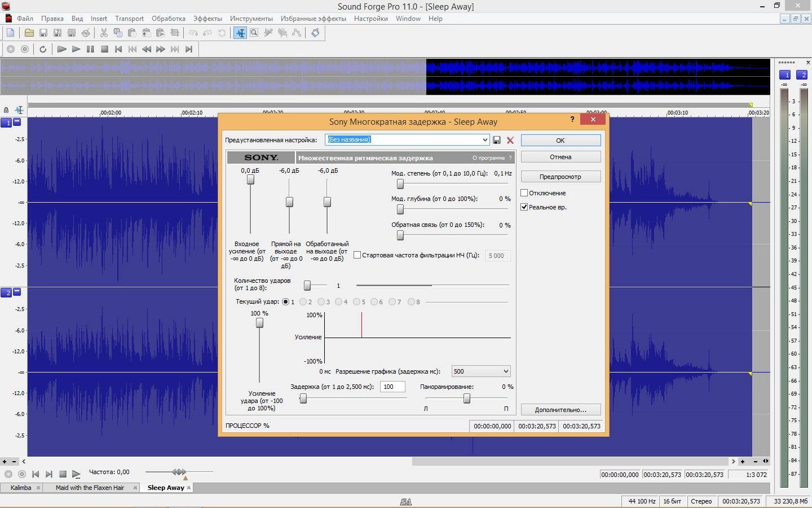812x508 pixels.
Task: Select current tap radio button 5
Action: coord(357,302)
